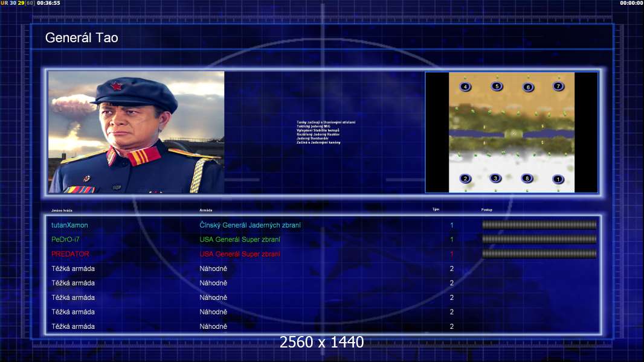This screenshot has width=644, height=362.
Task: Select player name tutanXamon
Action: coord(69,225)
